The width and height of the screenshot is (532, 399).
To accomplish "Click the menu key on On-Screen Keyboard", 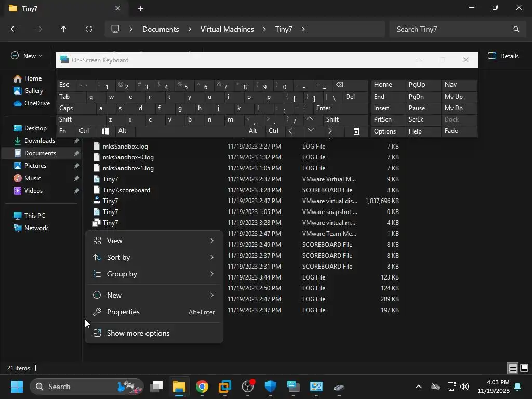I will [356, 131].
